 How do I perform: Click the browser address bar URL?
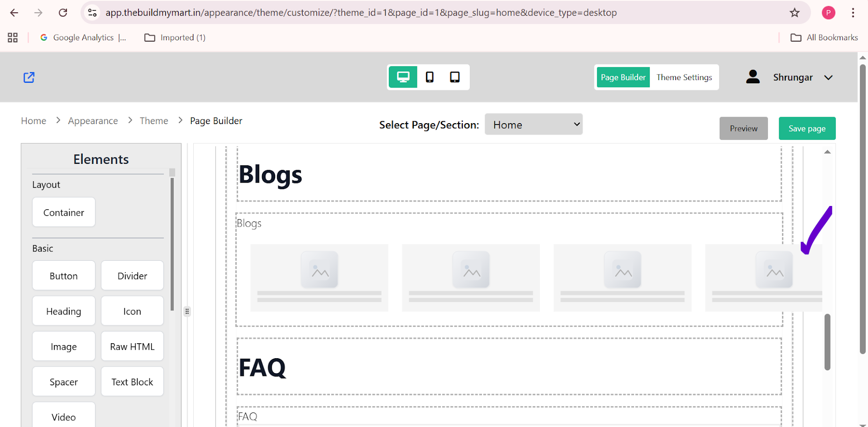point(361,13)
